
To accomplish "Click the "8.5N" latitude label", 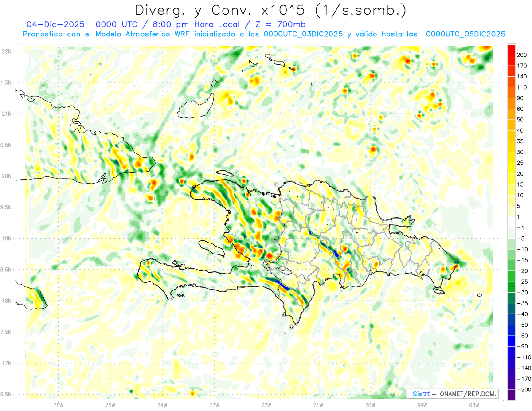I will pyautogui.click(x=7, y=270).
